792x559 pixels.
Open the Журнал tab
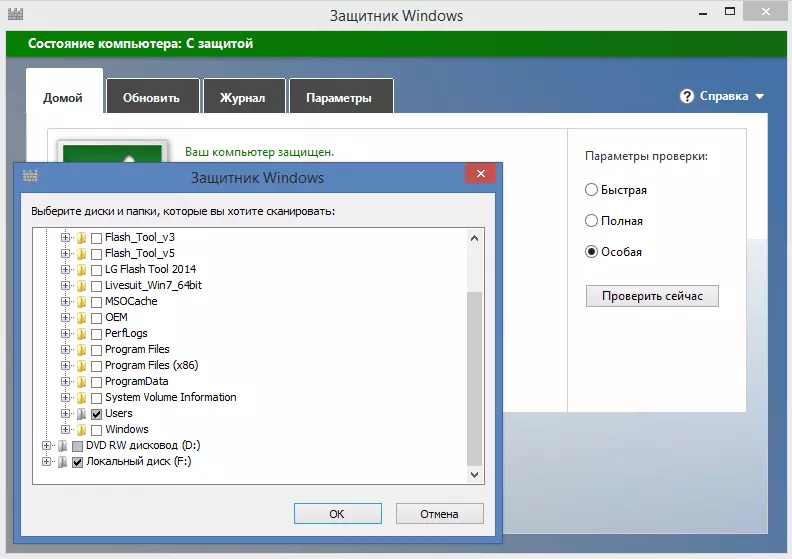point(244,96)
